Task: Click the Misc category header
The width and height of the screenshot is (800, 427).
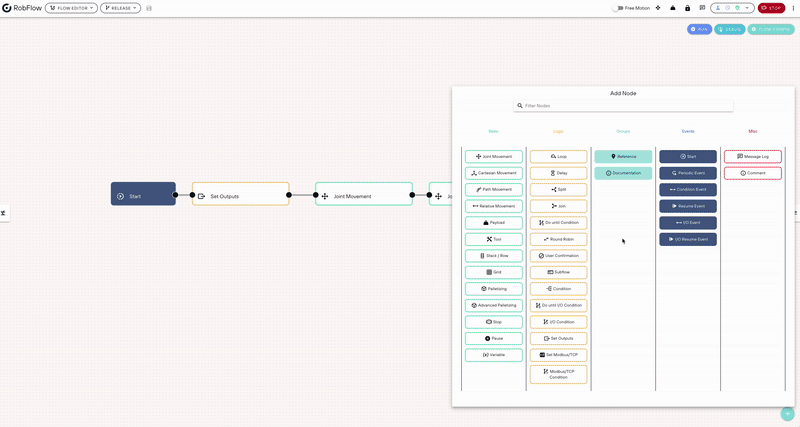Action: 753,131
